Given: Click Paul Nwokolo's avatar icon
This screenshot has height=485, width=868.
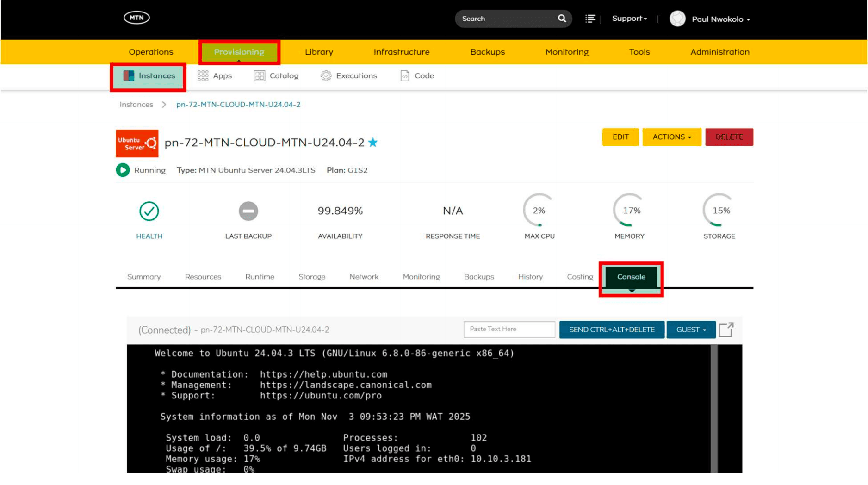Looking at the screenshot, I should (x=677, y=19).
